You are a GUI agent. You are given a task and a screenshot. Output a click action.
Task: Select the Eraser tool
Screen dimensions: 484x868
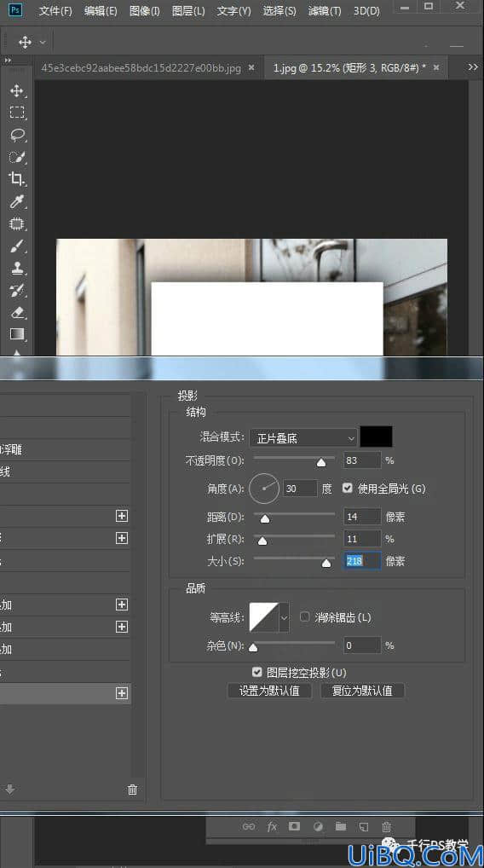pyautogui.click(x=16, y=312)
